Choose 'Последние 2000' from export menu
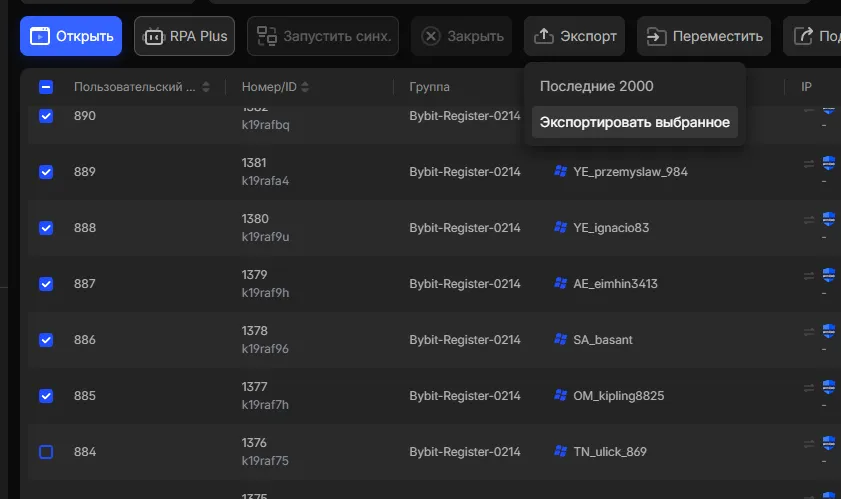 (x=596, y=86)
